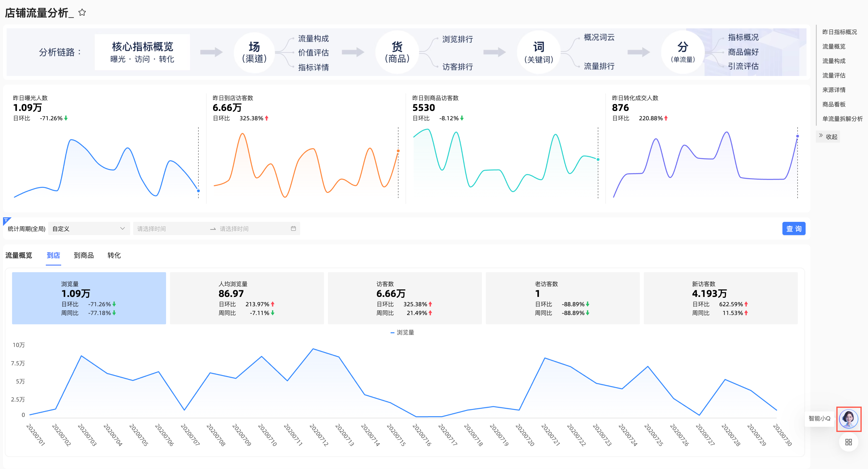Image resolution: width=868 pixels, height=469 pixels.
Task: Click the grid apps icon at bottom right
Action: pos(848,442)
